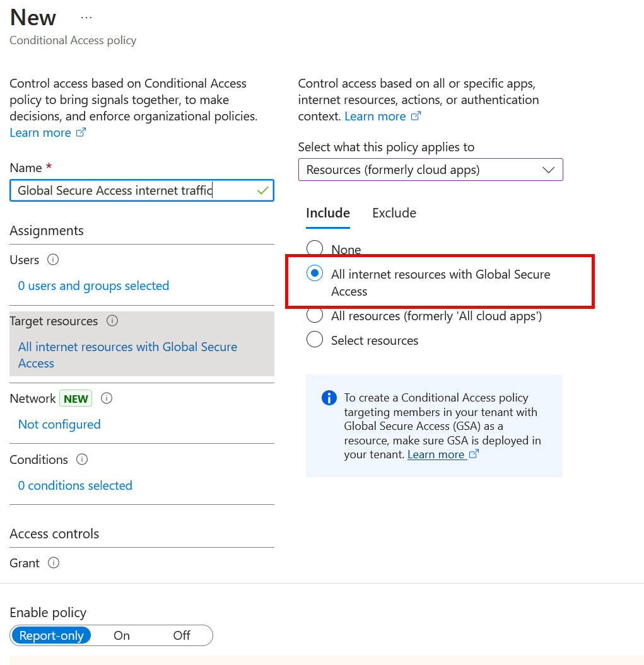Click inside the policy Name field
644x665 pixels.
pyautogui.click(x=141, y=190)
